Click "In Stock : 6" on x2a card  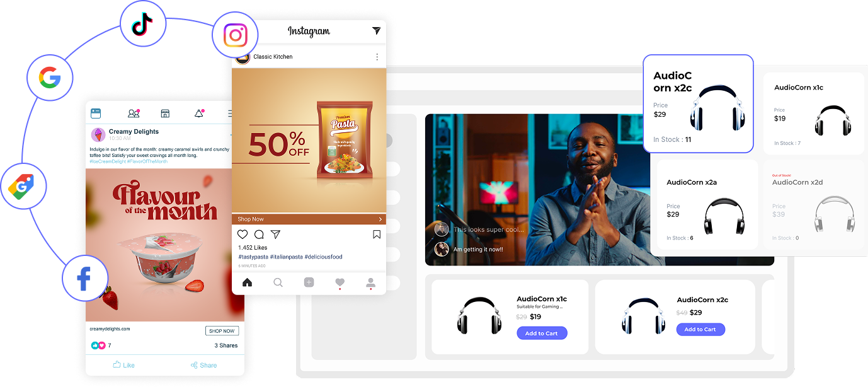click(x=680, y=238)
